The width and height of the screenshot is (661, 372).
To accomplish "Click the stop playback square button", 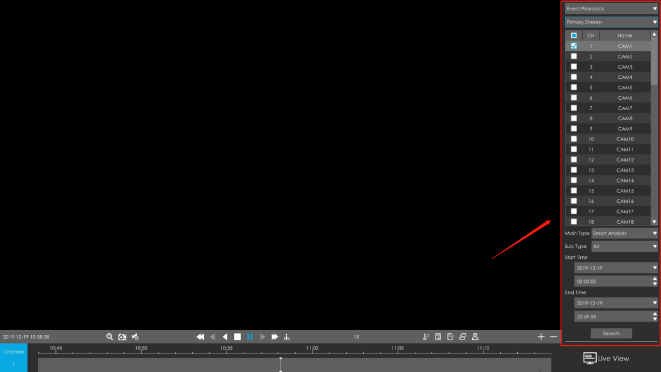I will click(237, 337).
